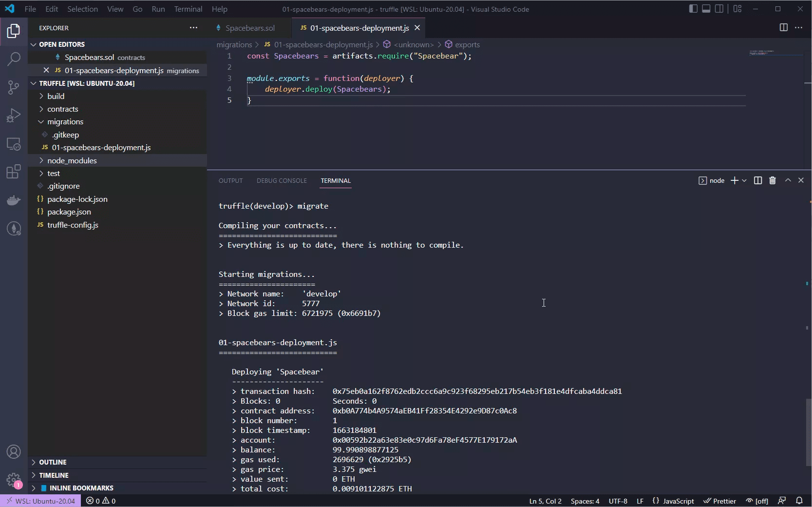812x507 pixels.
Task: Open the Explorer view in activity bar
Action: pos(14,31)
